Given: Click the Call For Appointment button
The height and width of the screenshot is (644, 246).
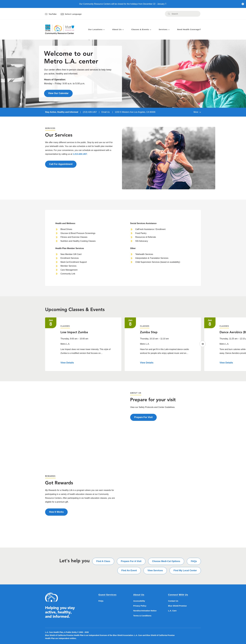Looking at the screenshot, I should point(61,164).
